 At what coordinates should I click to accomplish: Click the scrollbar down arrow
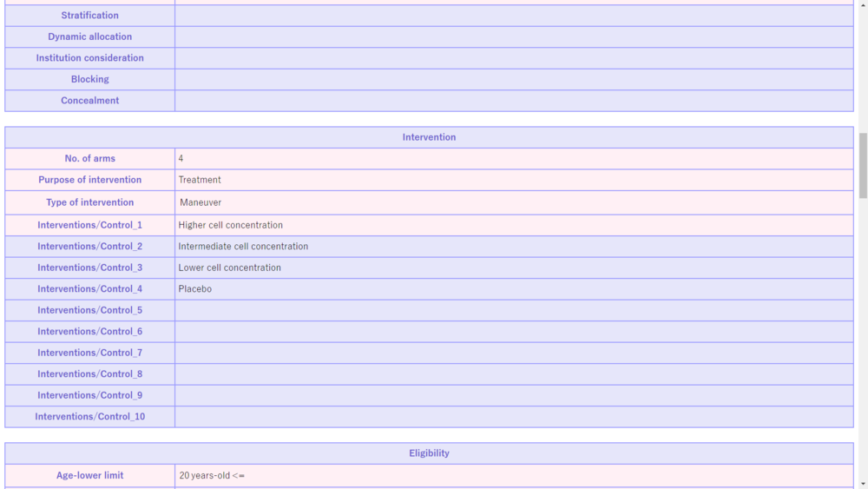pyautogui.click(x=863, y=484)
